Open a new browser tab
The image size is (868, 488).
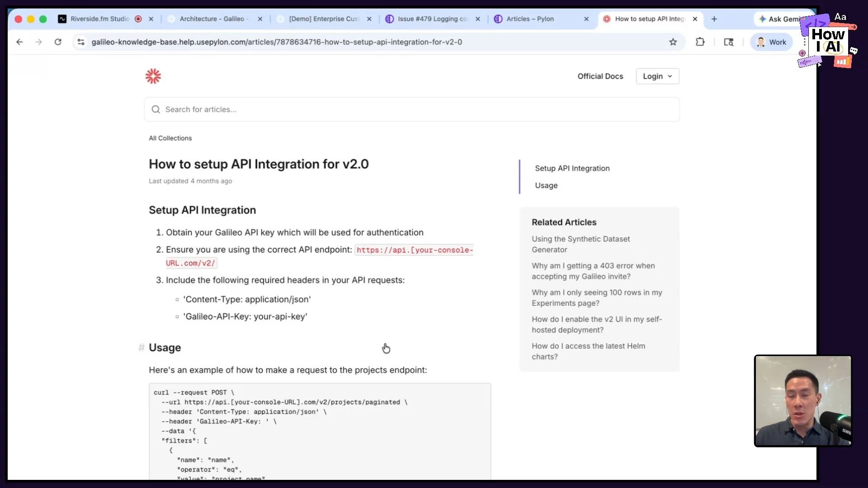click(x=714, y=19)
